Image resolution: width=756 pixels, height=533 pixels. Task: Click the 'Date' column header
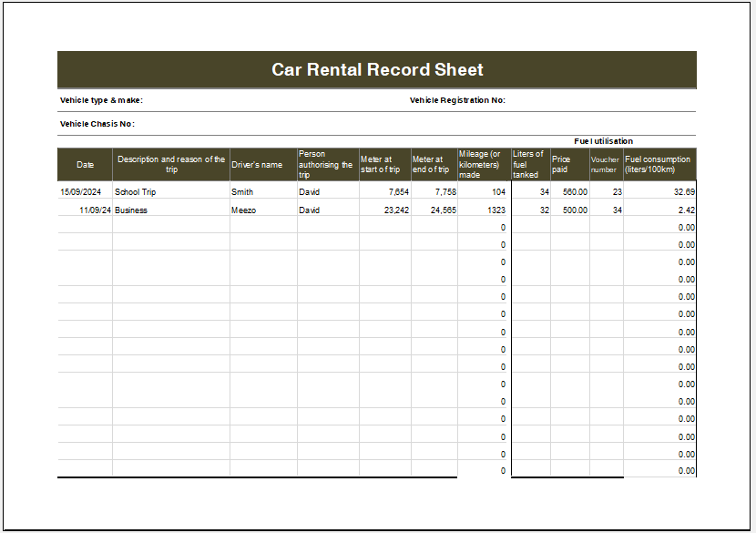coord(85,165)
